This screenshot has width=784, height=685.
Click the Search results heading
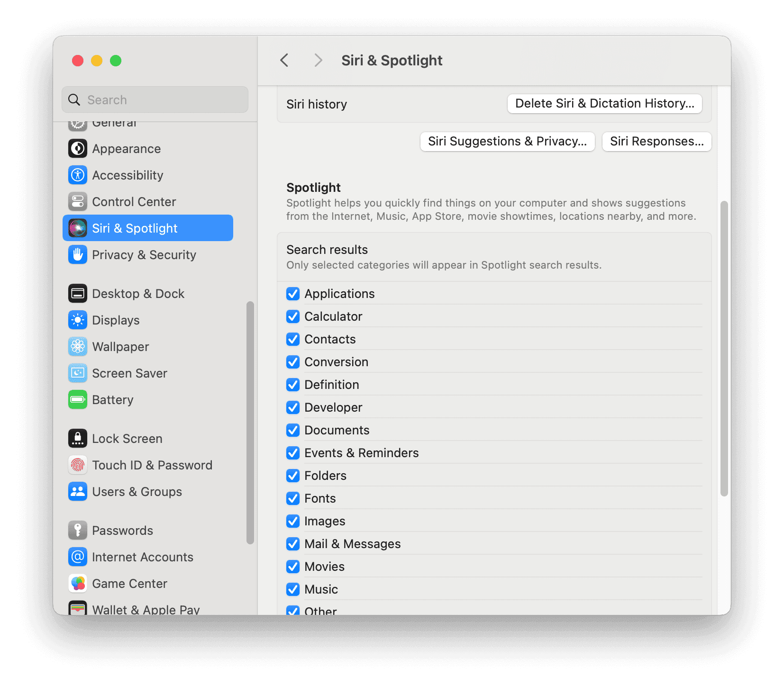[327, 250]
